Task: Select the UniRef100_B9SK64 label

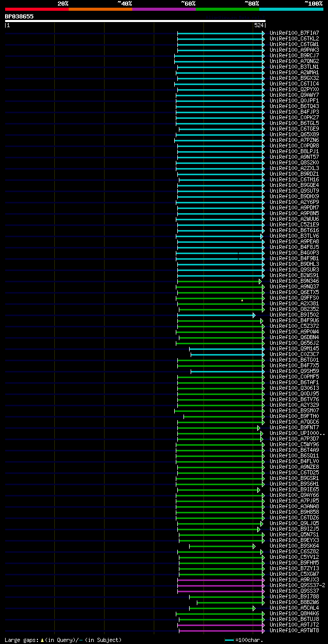Action: (294, 546)
